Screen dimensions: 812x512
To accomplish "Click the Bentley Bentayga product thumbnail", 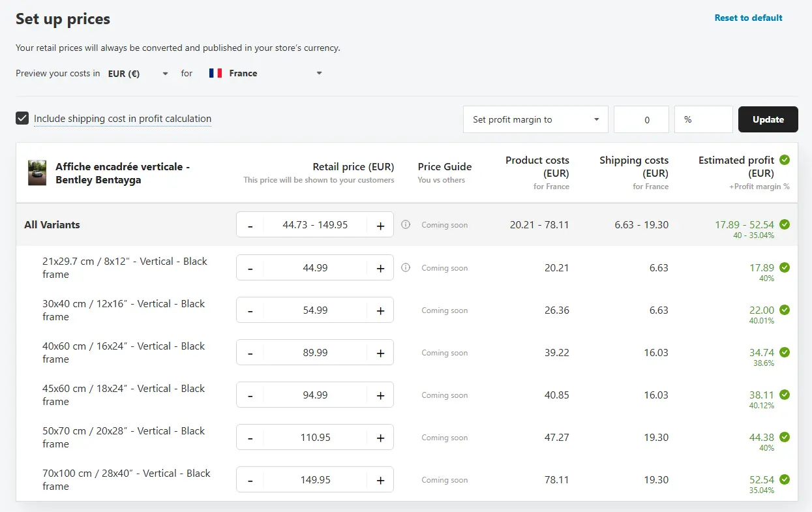I will click(x=37, y=173).
